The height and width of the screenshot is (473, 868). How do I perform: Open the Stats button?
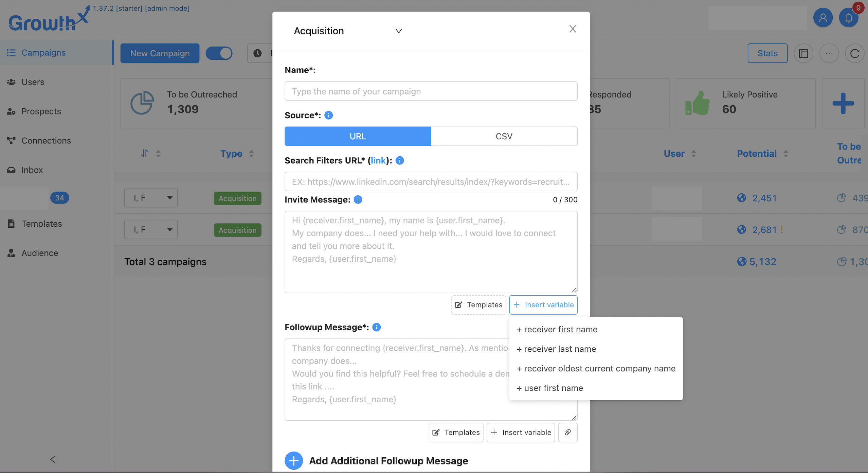point(767,53)
